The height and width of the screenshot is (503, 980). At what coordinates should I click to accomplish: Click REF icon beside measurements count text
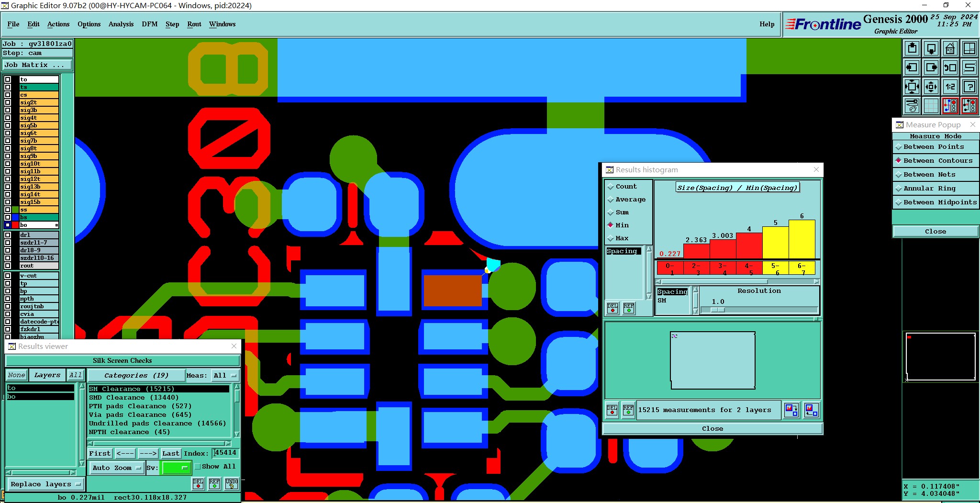point(628,410)
